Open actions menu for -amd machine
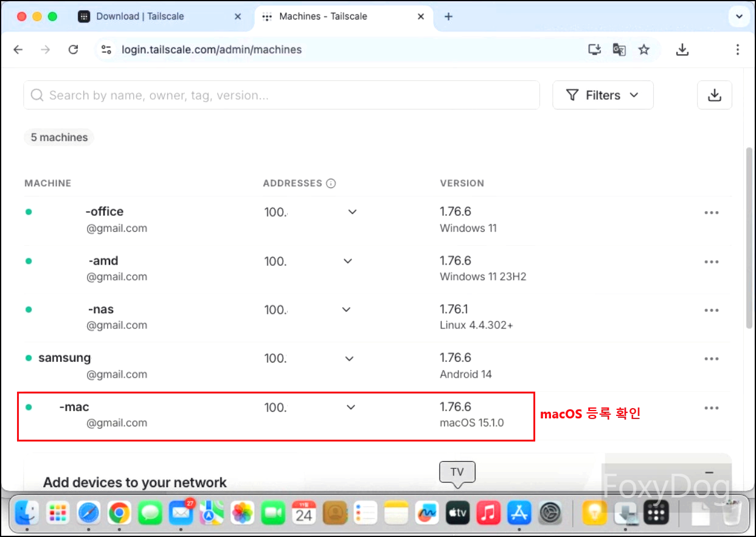This screenshot has height=537, width=756. tap(712, 262)
